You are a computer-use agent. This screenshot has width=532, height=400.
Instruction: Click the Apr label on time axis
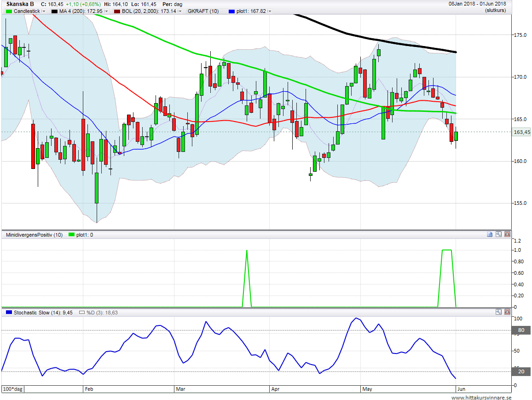click(275, 389)
